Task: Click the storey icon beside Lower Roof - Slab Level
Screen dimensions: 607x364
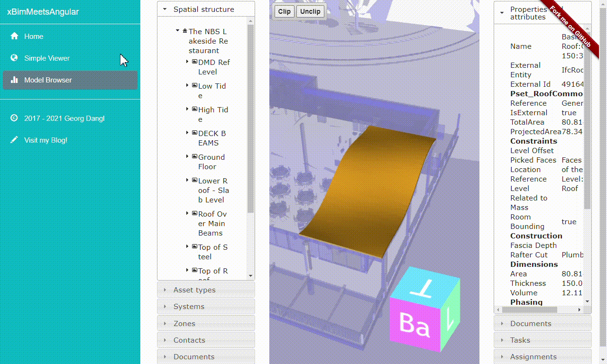Action: [x=194, y=180]
